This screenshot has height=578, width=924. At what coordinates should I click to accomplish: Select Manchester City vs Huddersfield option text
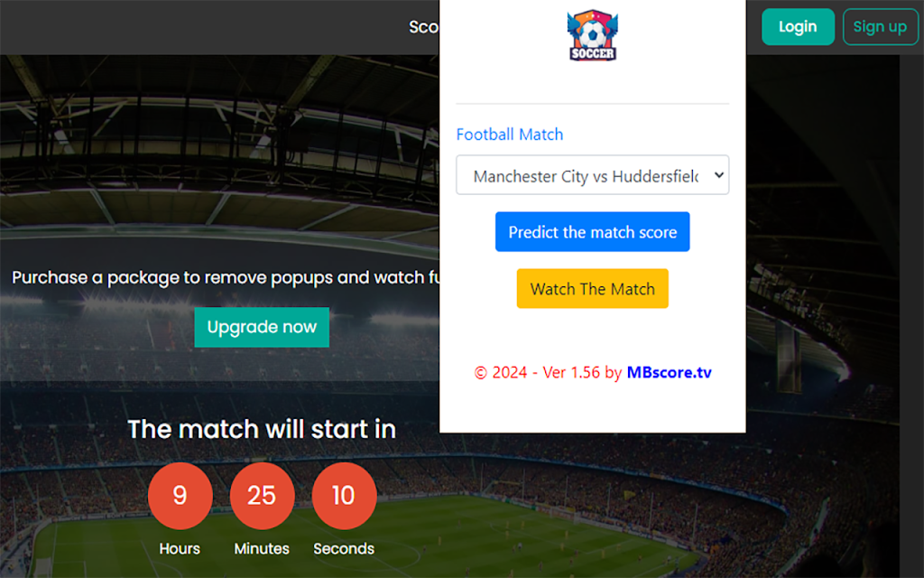coord(586,176)
